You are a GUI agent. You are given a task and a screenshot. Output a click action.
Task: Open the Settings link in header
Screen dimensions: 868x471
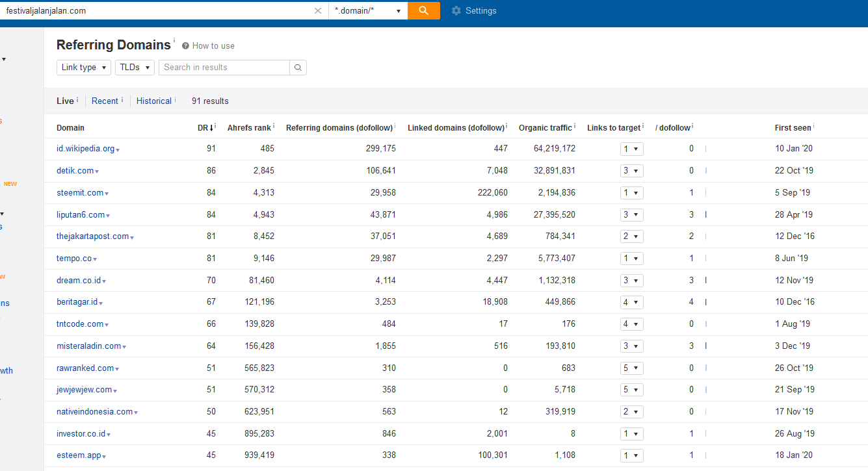click(480, 11)
